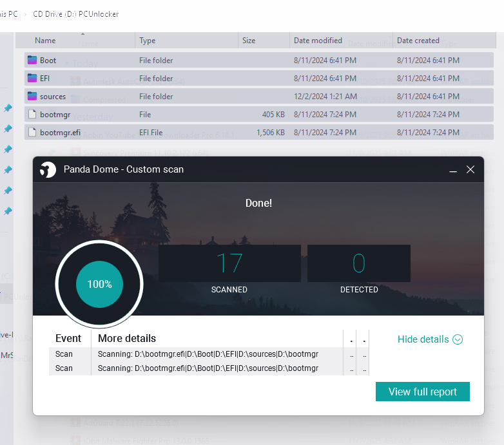The width and height of the screenshot is (504, 445).
Task: Click the 17 SCANNED counter box
Action: (229, 263)
